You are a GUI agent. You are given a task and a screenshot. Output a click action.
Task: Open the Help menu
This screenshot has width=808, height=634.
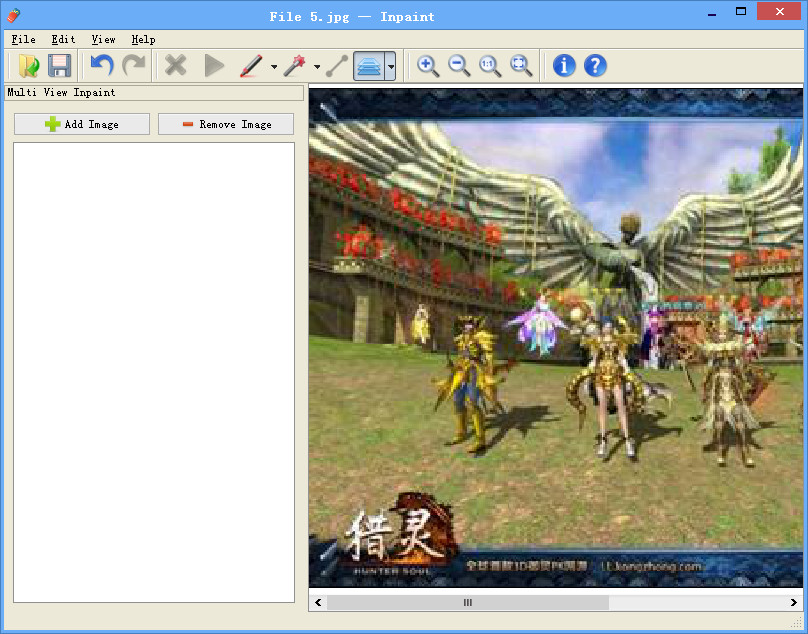pyautogui.click(x=143, y=39)
